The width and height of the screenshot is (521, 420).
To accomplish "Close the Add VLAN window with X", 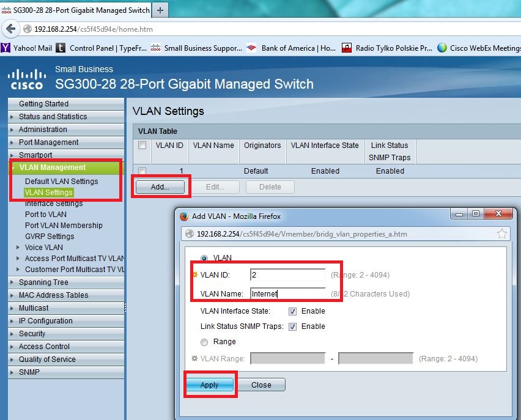I will coord(498,213).
